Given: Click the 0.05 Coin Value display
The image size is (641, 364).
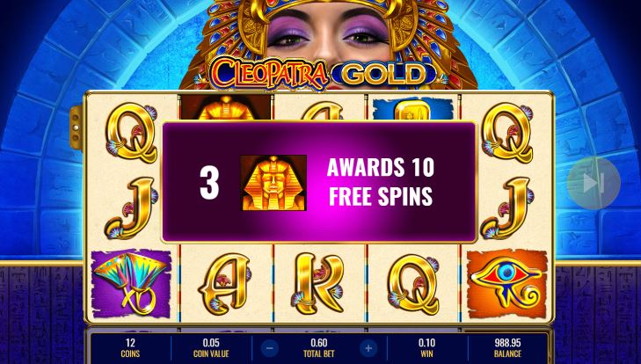Looking at the screenshot, I should (x=211, y=348).
